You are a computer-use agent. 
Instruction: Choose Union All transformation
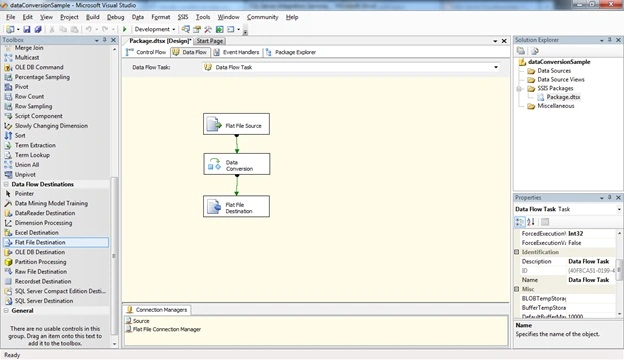tap(27, 165)
